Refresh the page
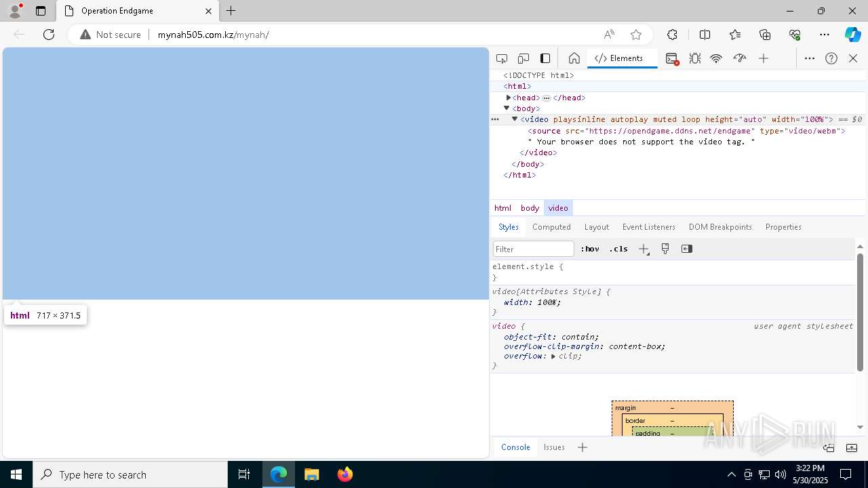This screenshot has width=868, height=488. tap(49, 35)
